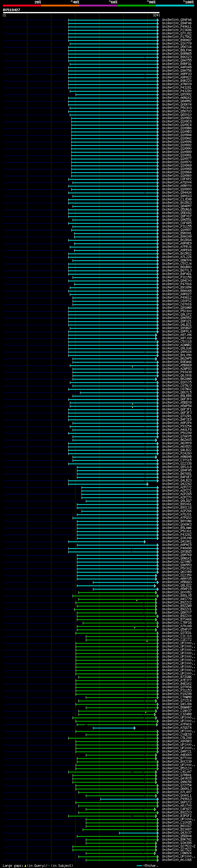The width and height of the screenshot is (197, 868).
Task: Select the UniRef100_C3Z4B8 label
Action: pos(177,714)
